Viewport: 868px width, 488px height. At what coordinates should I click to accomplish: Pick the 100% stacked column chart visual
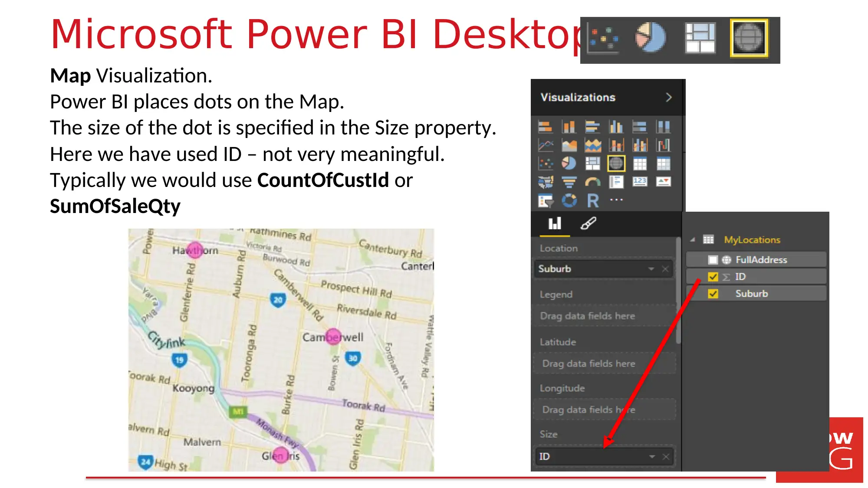(x=663, y=127)
